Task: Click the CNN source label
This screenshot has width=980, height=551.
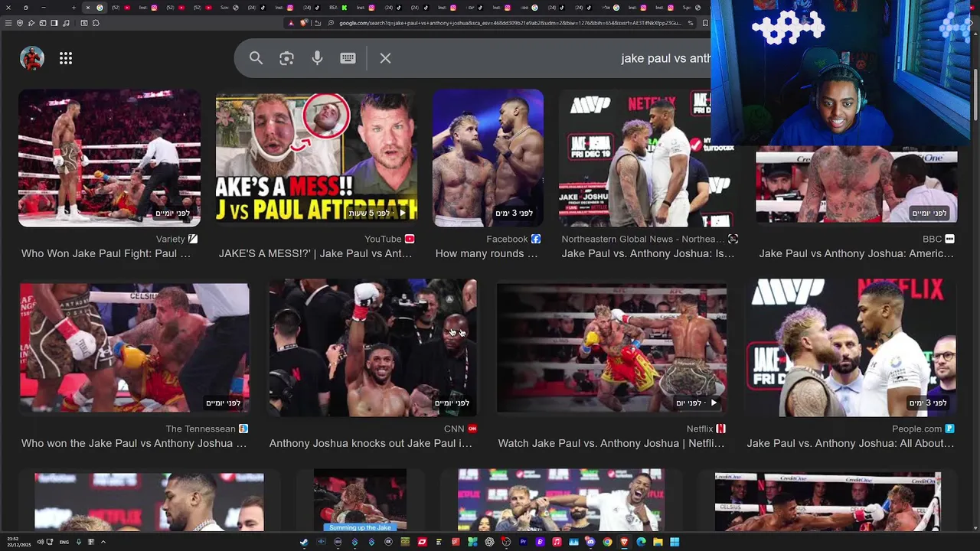Action: (x=454, y=429)
